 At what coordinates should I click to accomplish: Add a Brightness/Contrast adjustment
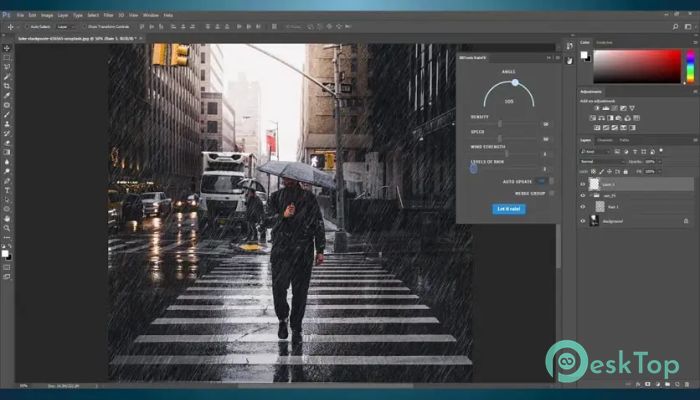point(597,108)
